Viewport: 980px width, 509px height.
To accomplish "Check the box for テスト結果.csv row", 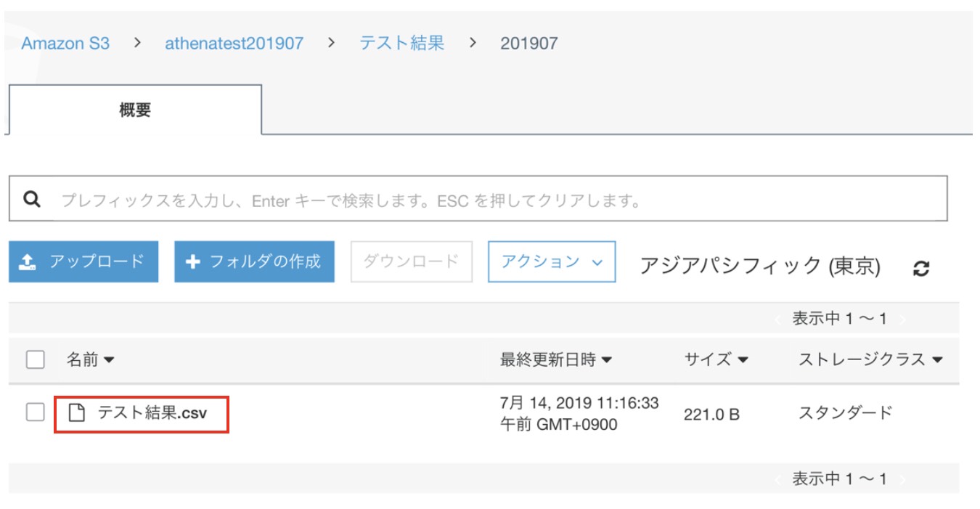I will (x=35, y=412).
